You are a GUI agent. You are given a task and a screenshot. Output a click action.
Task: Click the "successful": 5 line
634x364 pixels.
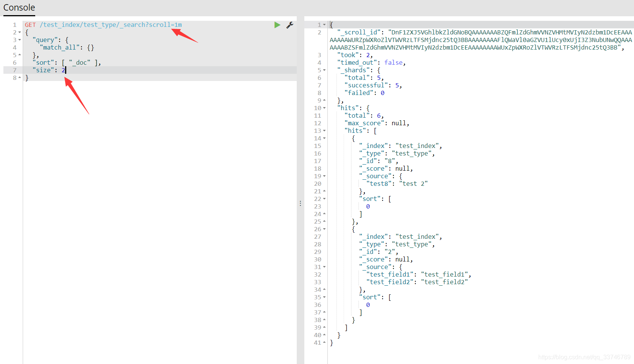point(373,86)
